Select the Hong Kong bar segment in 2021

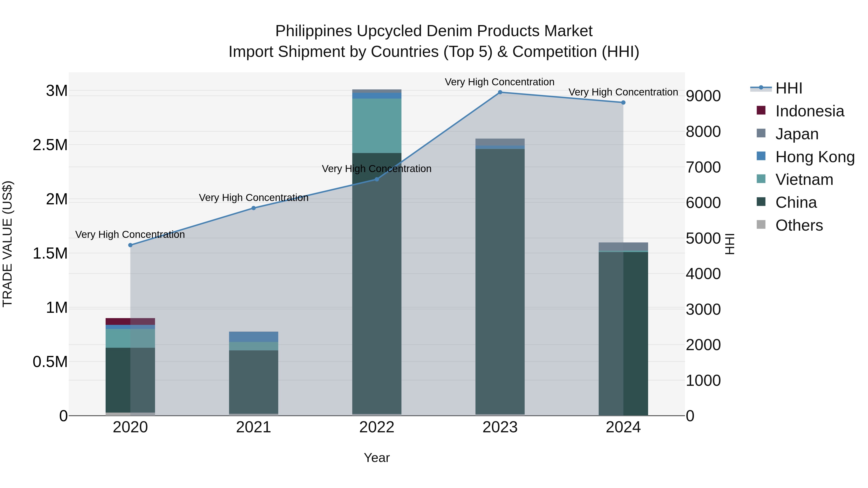254,337
